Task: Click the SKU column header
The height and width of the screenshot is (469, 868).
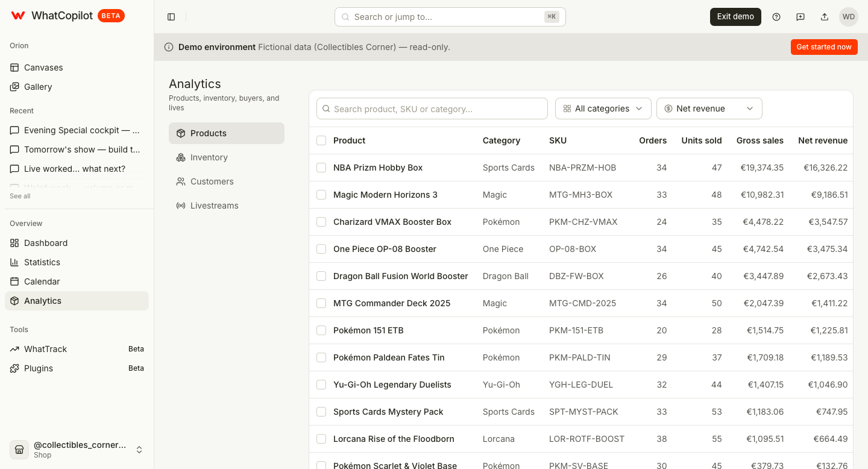Action: point(558,140)
